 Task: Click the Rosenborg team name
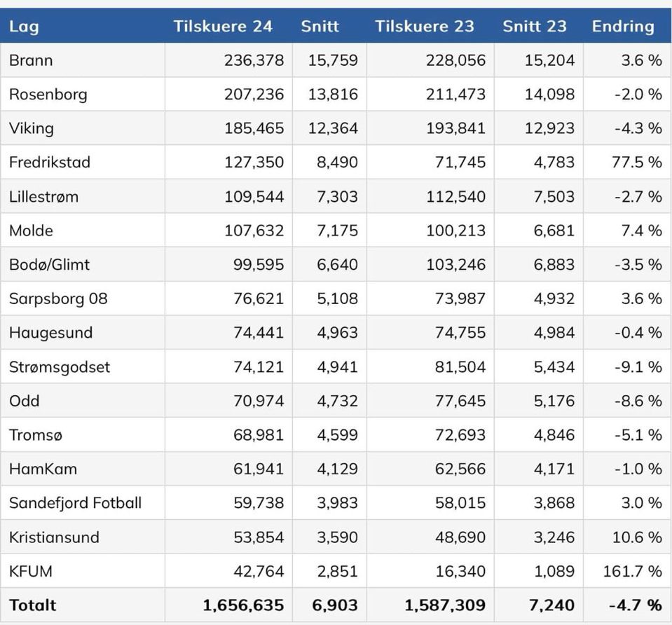coord(48,94)
